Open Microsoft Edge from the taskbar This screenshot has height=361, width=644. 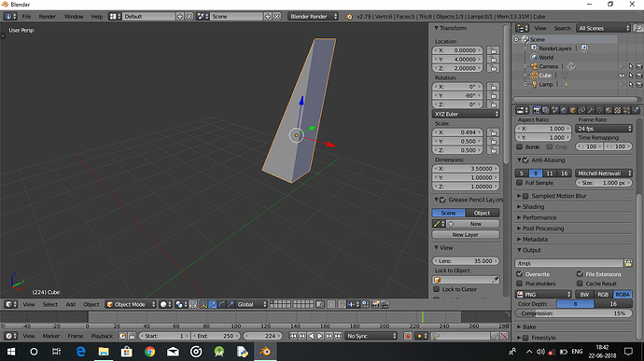click(x=80, y=352)
